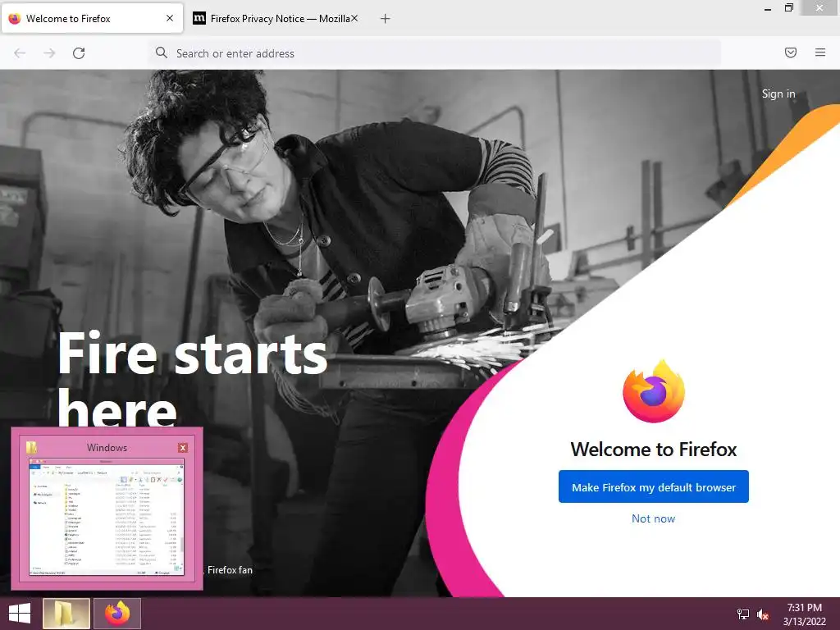Viewport: 840px width, 630px height.
Task: Focus the Search or enter address field
Action: (435, 53)
